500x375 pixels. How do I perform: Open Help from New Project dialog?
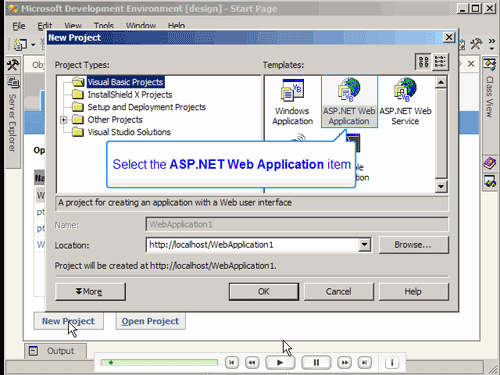tap(414, 292)
